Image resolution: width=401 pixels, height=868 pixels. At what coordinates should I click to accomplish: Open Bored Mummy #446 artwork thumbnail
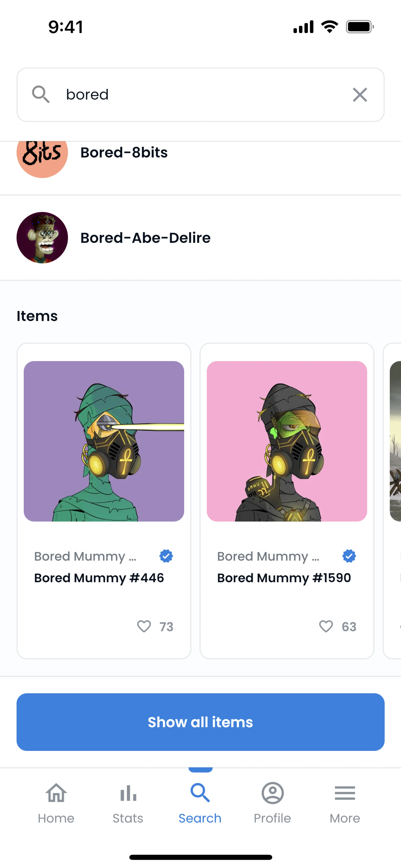tap(104, 441)
